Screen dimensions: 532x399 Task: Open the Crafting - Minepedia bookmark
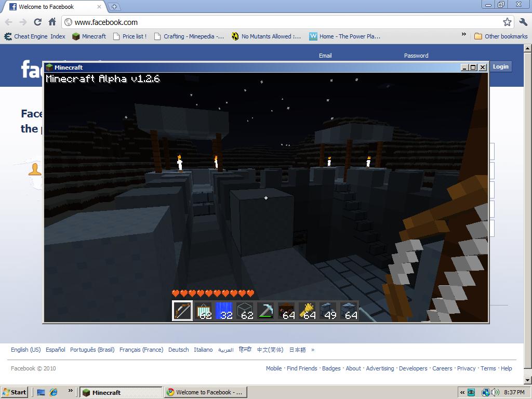coord(189,36)
